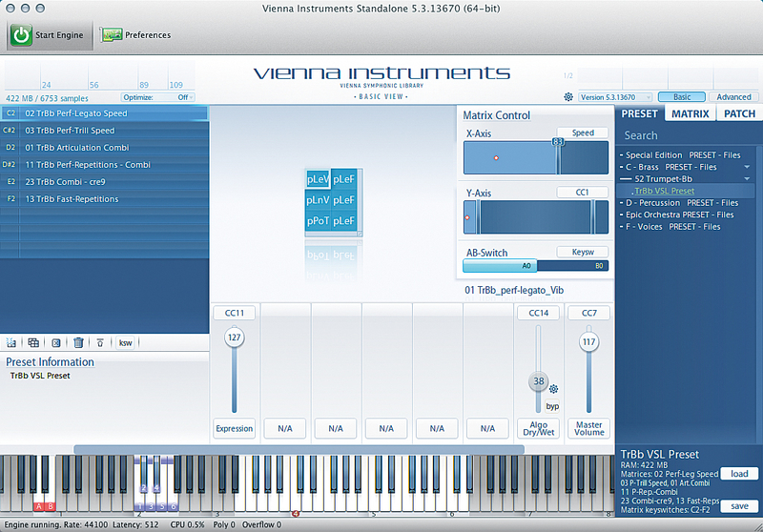Image resolution: width=763 pixels, height=532 pixels.
Task: Click the new matrix icon in list toolbar
Action: click(10, 343)
